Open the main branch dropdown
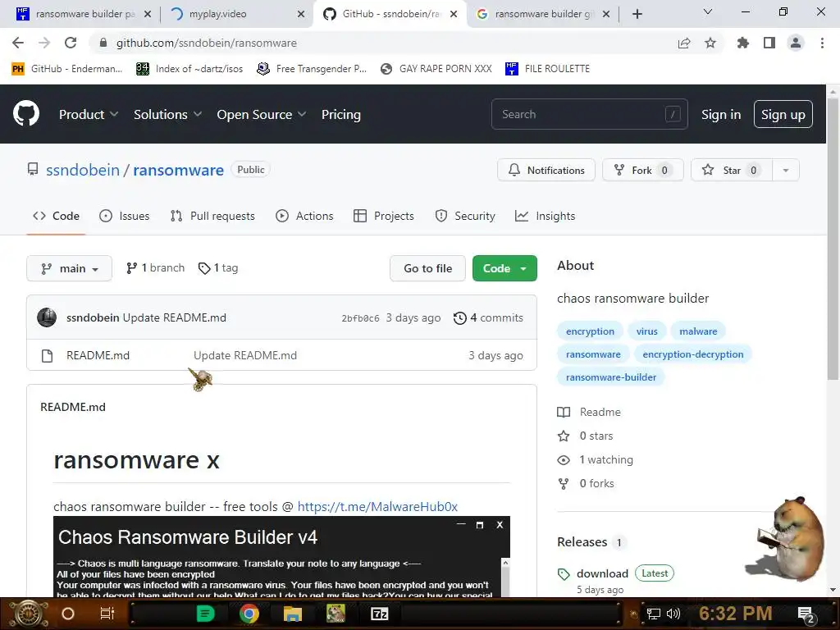Screen dimensions: 840x630 point(69,268)
